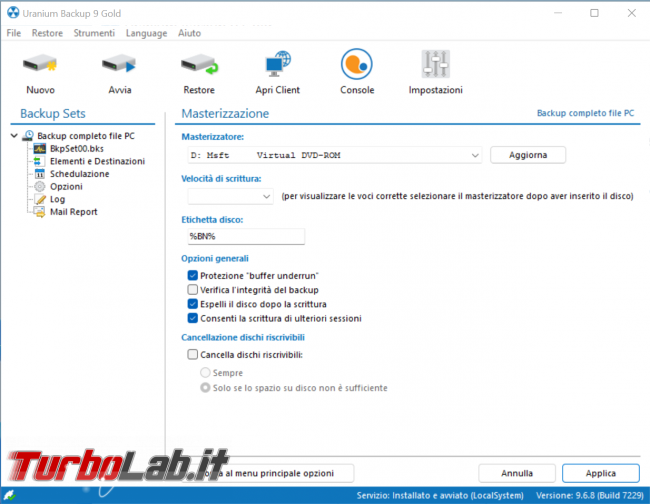650x504 pixels.
Task: Select Solo se lo spazio non è sufficiente
Action: pyautogui.click(x=205, y=388)
